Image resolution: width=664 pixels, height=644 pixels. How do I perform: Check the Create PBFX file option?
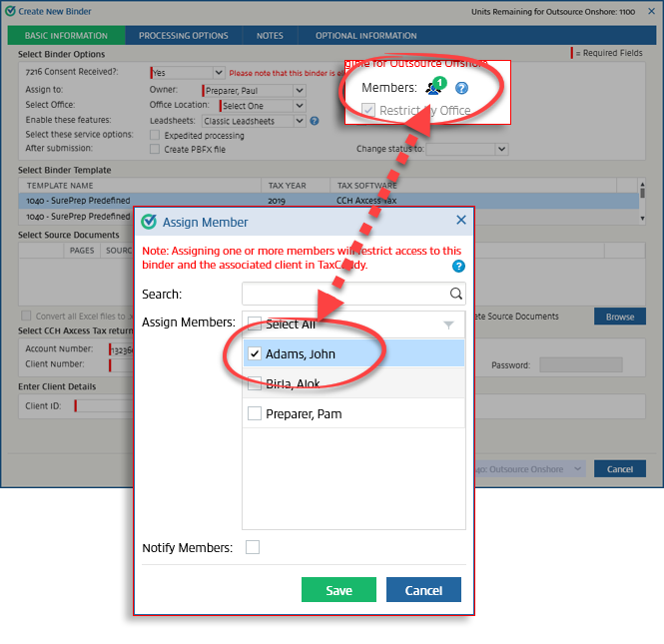(155, 149)
